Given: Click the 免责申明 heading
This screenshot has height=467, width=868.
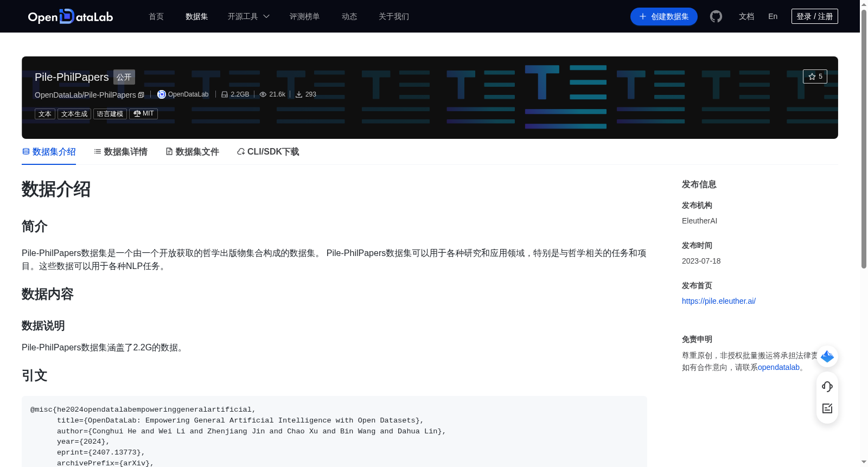Looking at the screenshot, I should tap(697, 340).
